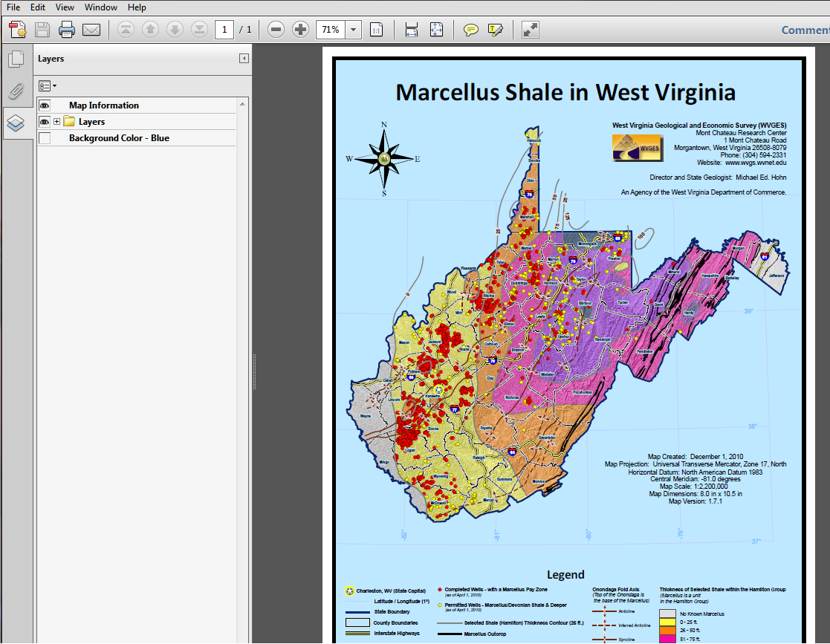Open zoom level dropdown arrow
Image resolution: width=830 pixels, height=644 pixels.
click(354, 30)
